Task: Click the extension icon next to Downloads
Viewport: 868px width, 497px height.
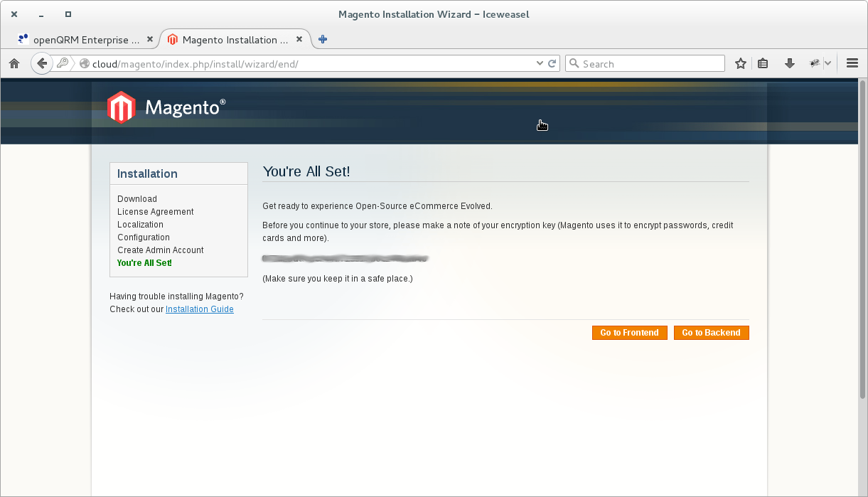Action: coord(815,63)
